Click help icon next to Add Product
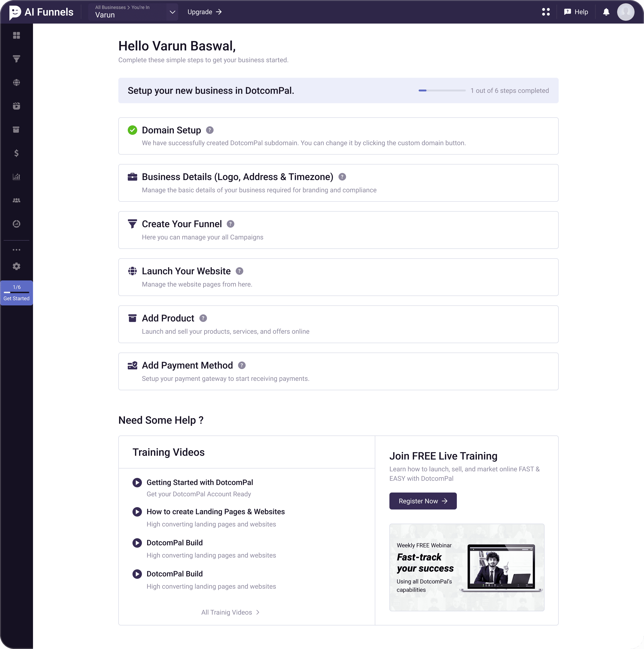Screen dimensions: 644x649 (x=203, y=318)
